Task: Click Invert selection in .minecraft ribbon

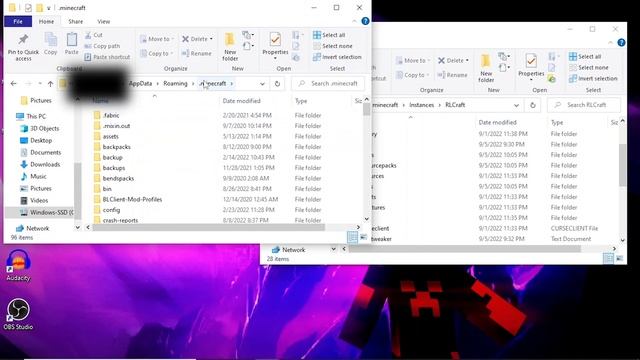Action: [337, 57]
